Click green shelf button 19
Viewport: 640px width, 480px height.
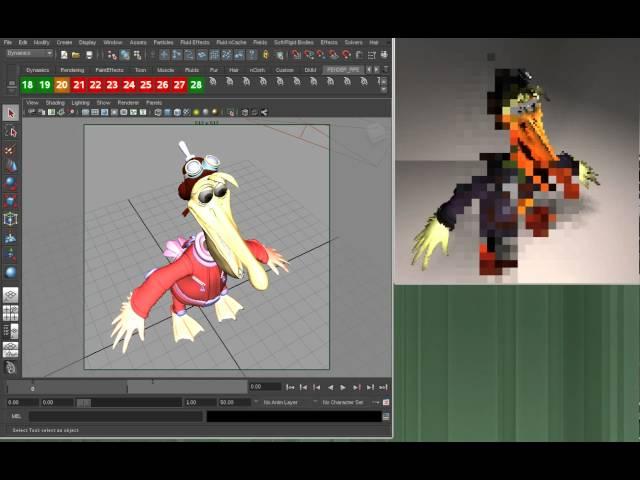45,85
